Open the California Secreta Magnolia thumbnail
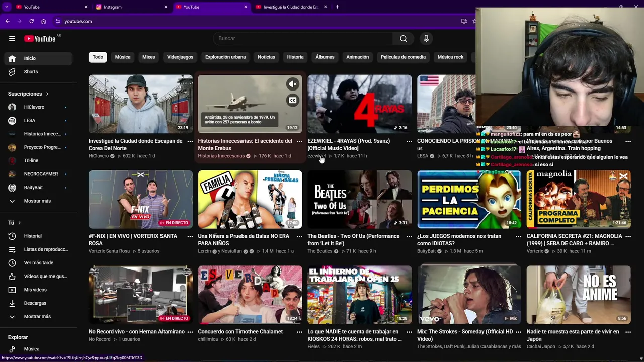644x362 pixels. point(579,199)
